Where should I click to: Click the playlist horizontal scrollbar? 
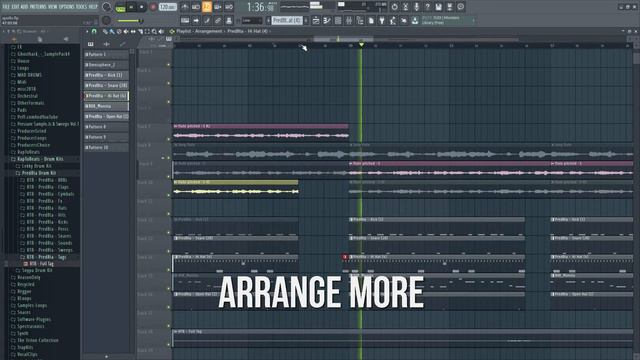coord(343,39)
